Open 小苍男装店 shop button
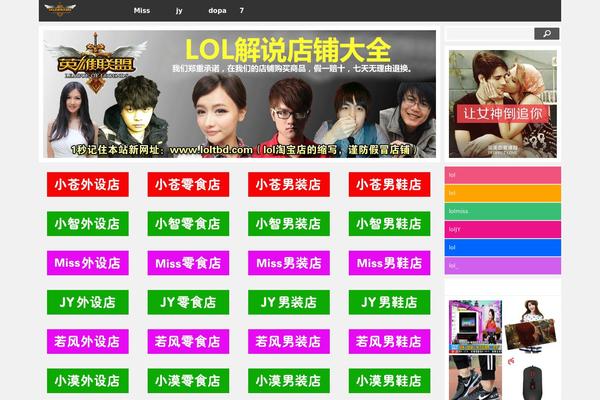Screen dimensions: 600x400 point(289,184)
